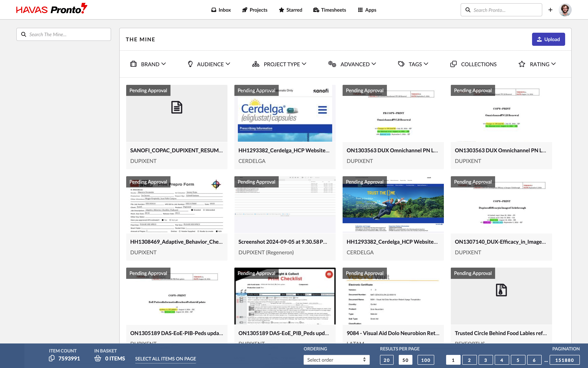Click the Starred star icon
This screenshot has width=588, height=368.
click(x=281, y=10)
